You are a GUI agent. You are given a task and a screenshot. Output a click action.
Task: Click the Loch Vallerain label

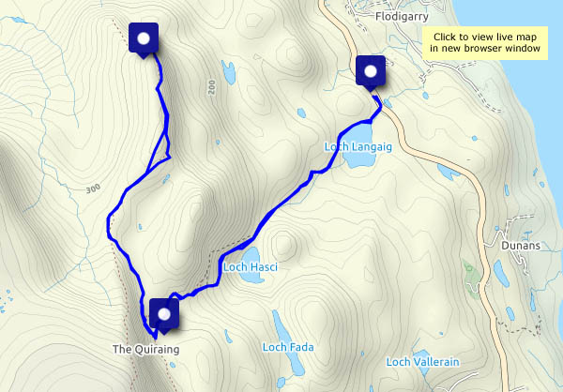422,362
